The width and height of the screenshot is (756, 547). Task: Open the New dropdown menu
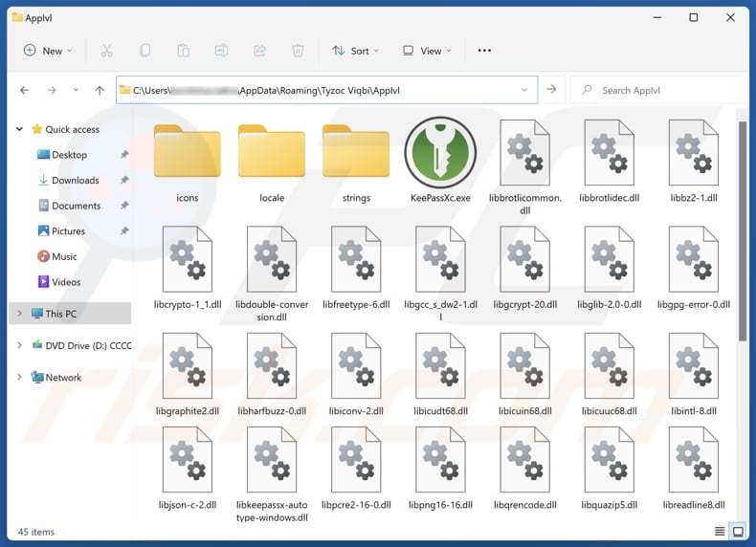(x=48, y=51)
